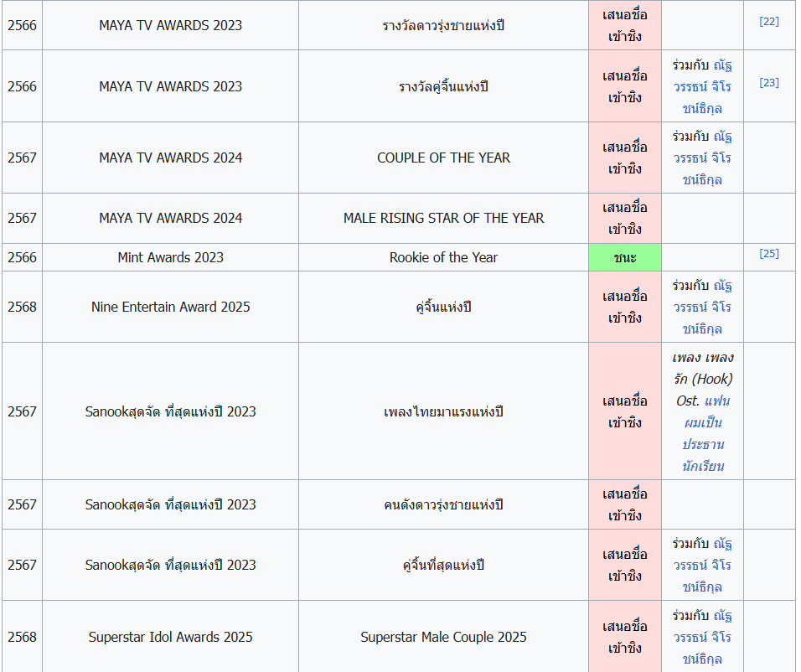The height and width of the screenshot is (672, 801).
Task: Click คู่จิ้นแห่งปี in Nine Entertain Award row
Action: 443,308
